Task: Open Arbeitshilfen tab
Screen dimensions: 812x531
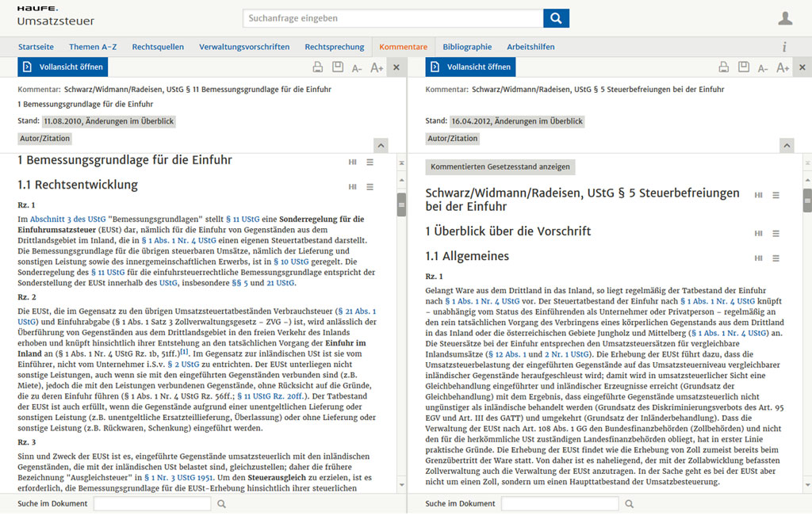Action: [x=530, y=47]
